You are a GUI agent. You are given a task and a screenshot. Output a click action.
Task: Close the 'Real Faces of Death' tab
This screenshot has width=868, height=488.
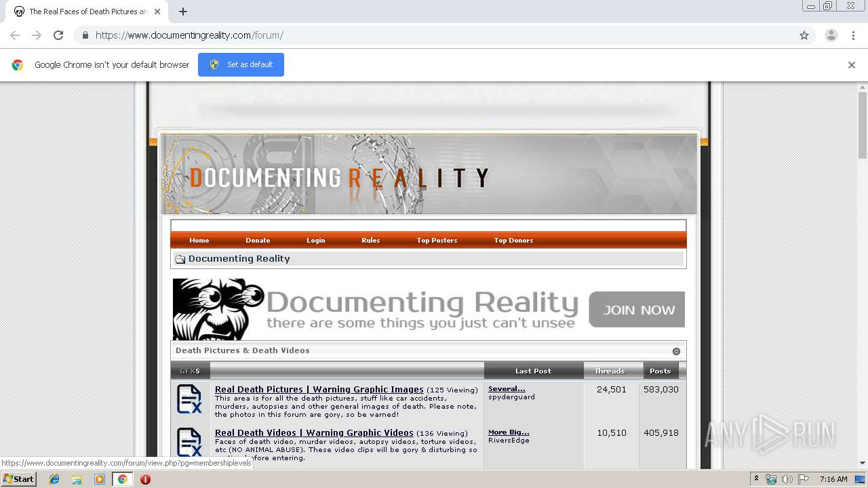pos(157,12)
